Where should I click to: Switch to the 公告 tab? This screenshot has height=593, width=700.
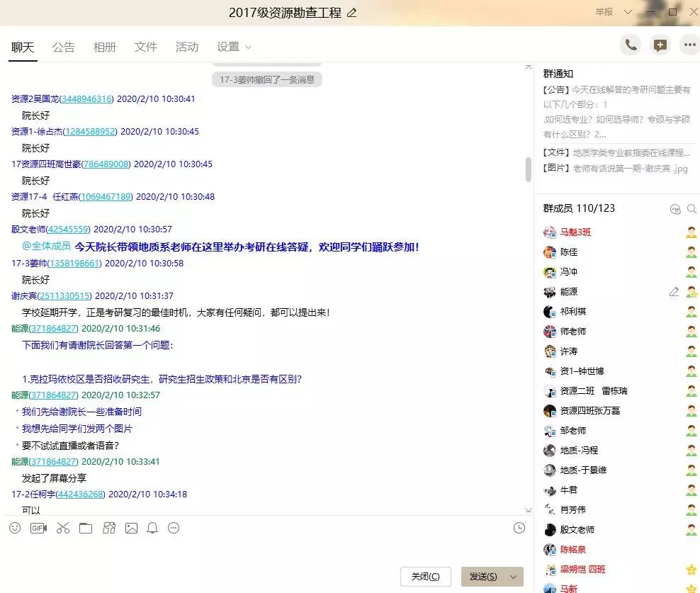[x=63, y=47]
